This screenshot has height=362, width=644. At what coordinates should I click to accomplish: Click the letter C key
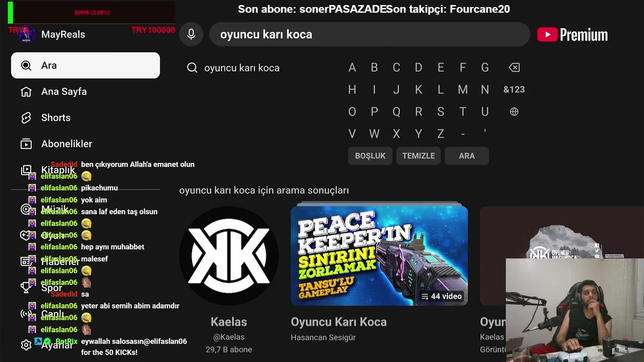(396, 67)
